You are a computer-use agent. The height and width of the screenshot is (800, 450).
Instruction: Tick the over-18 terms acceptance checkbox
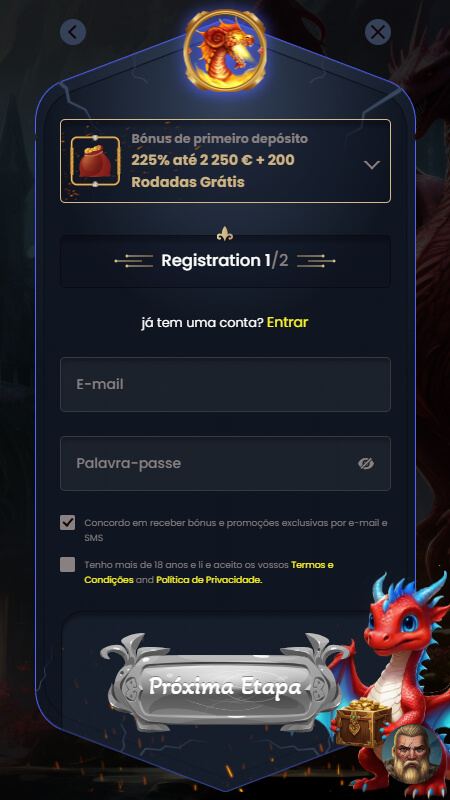click(67, 565)
